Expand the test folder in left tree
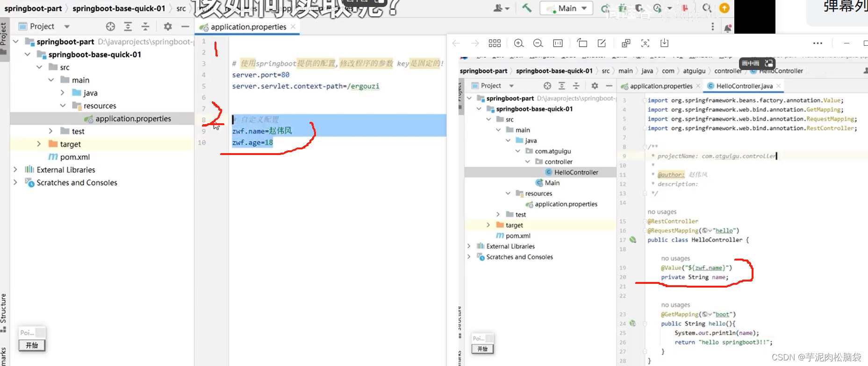 (51, 131)
